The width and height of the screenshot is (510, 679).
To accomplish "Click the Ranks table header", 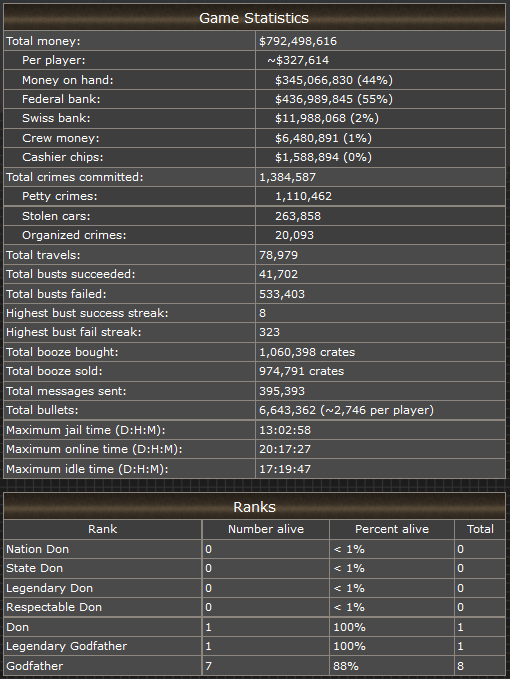I will coord(254,507).
